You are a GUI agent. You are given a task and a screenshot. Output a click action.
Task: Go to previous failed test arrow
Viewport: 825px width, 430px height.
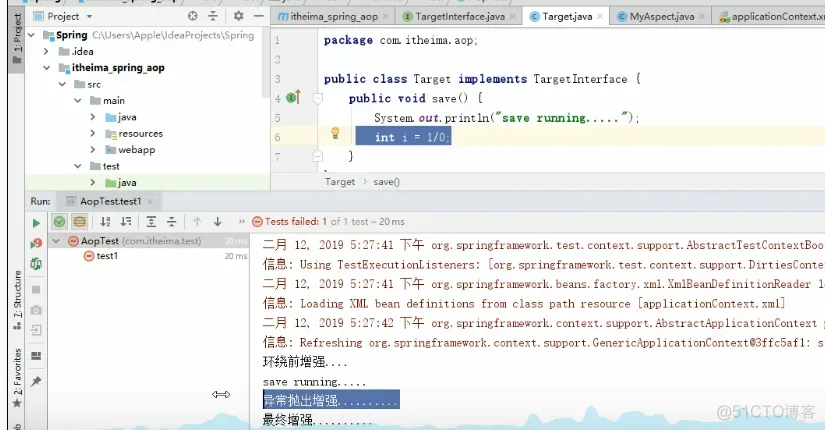[x=197, y=222]
